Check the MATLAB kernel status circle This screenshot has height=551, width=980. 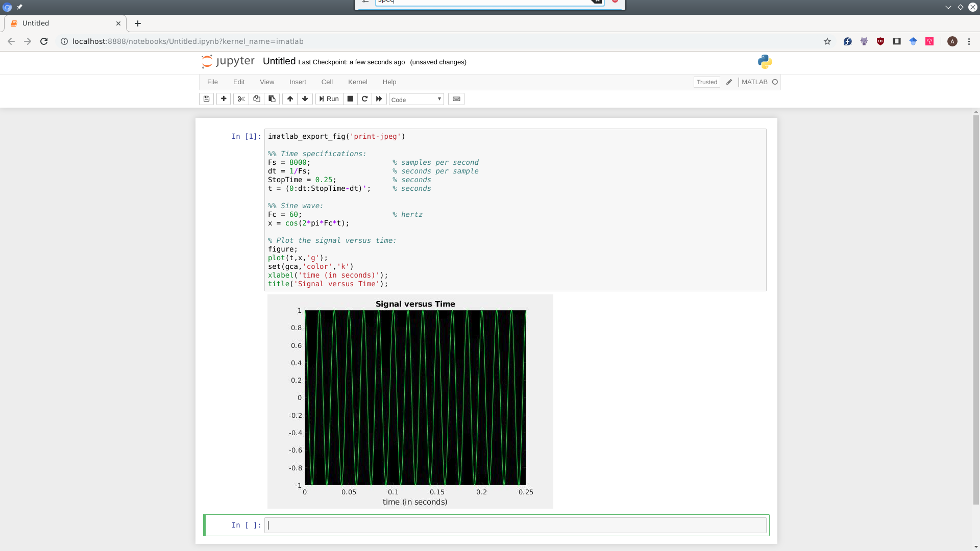(x=775, y=82)
